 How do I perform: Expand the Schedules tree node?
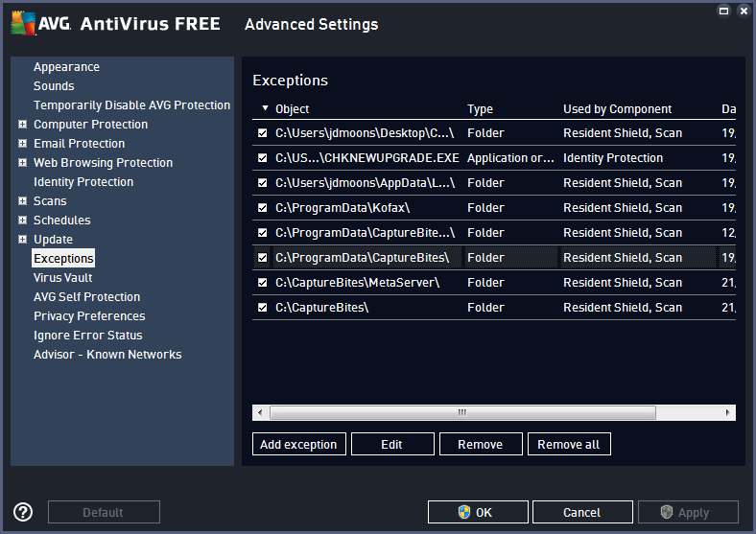[22, 221]
